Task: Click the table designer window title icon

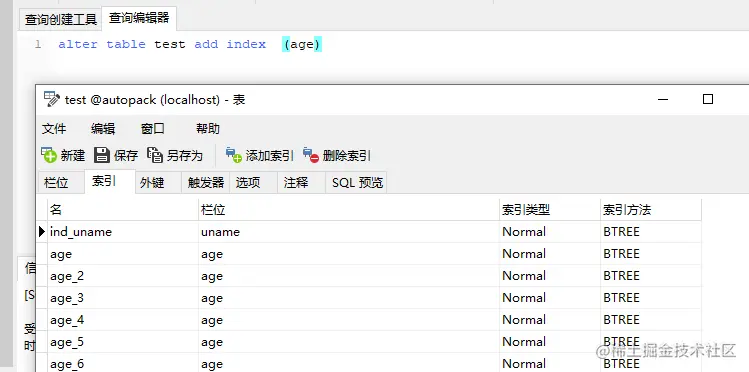Action: (x=52, y=99)
